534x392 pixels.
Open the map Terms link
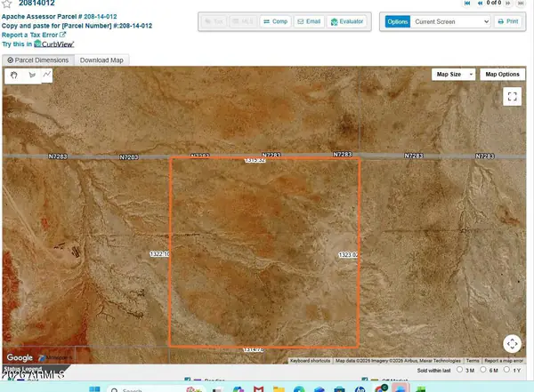473,361
